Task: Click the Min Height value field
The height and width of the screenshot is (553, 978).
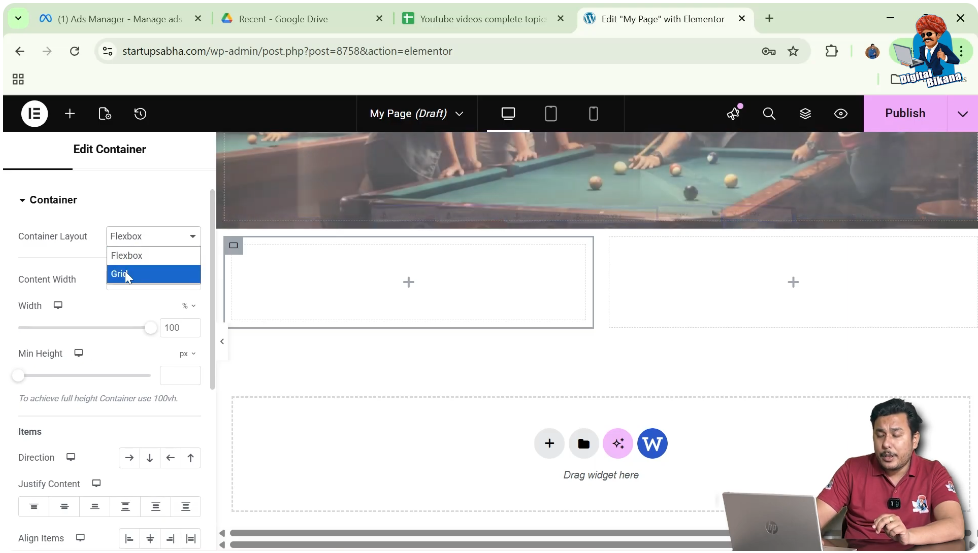Action: coord(180,375)
